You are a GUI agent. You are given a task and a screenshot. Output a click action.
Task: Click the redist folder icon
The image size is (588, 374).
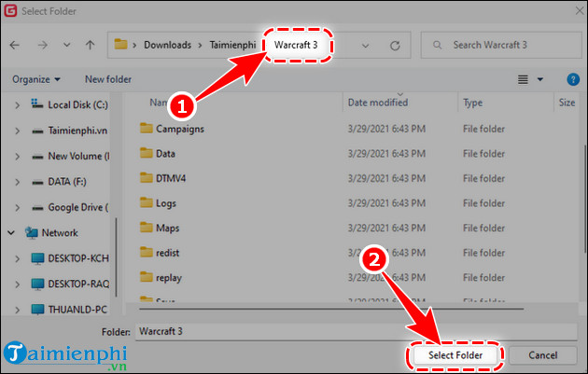147,252
